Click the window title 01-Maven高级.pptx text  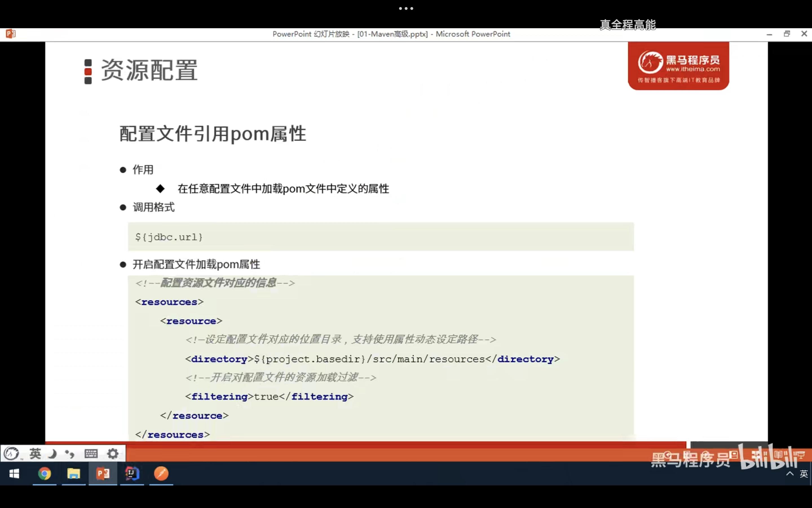tap(392, 34)
